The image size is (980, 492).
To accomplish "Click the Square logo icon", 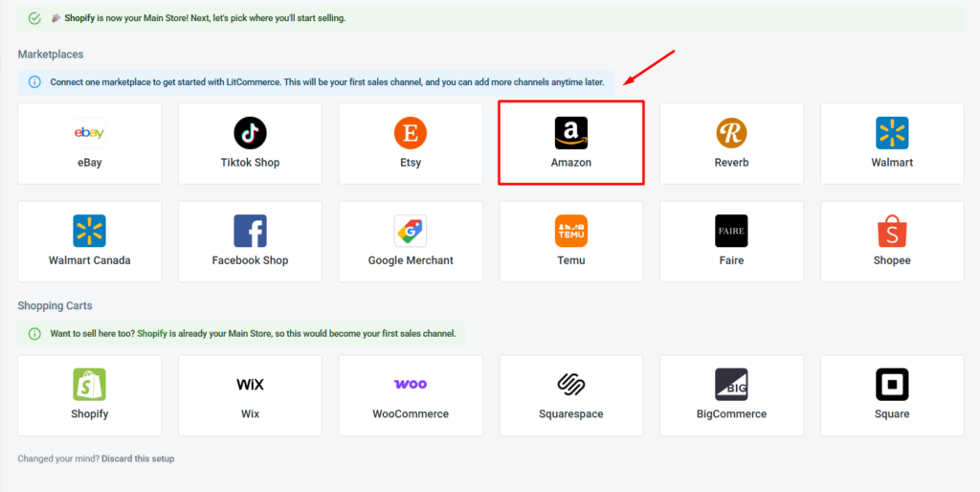I will click(892, 384).
